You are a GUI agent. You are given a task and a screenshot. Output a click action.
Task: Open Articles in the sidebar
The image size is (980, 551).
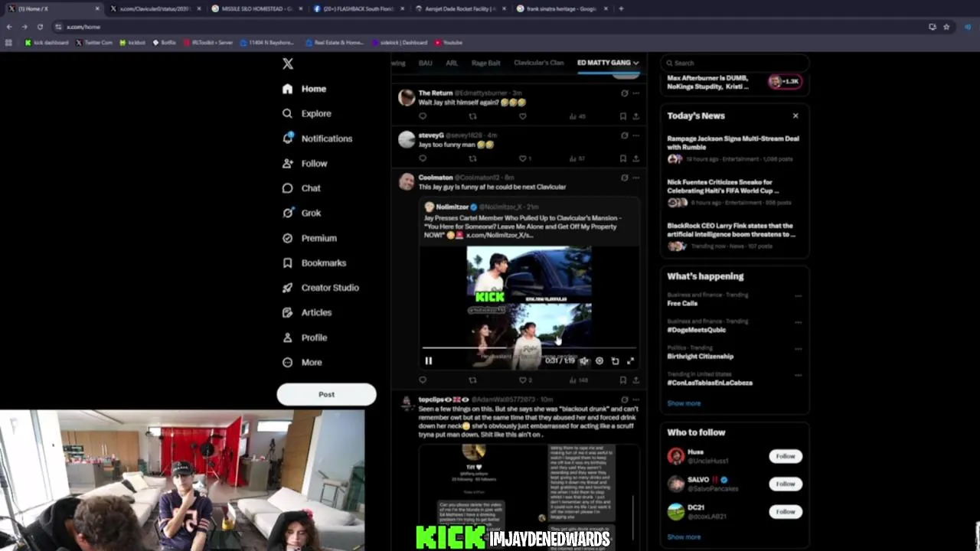(x=306, y=312)
